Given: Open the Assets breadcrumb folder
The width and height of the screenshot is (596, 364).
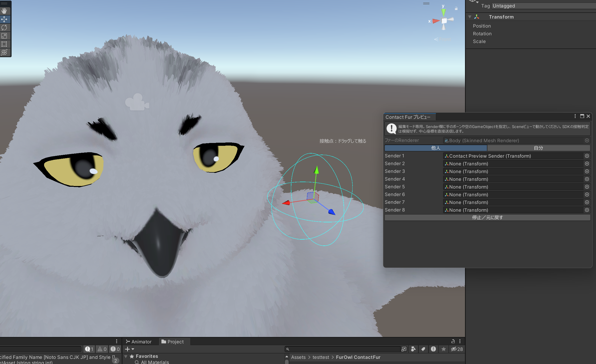Looking at the screenshot, I should pos(298,357).
